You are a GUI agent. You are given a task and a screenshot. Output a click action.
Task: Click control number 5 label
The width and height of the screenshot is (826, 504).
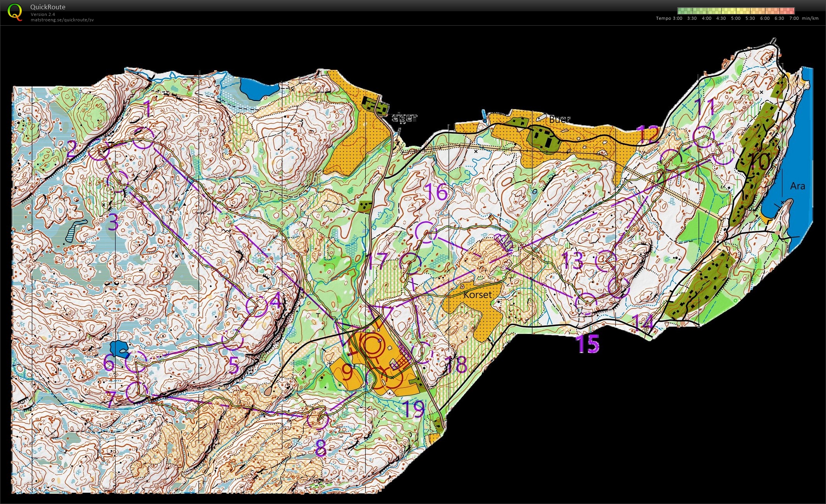[234, 365]
